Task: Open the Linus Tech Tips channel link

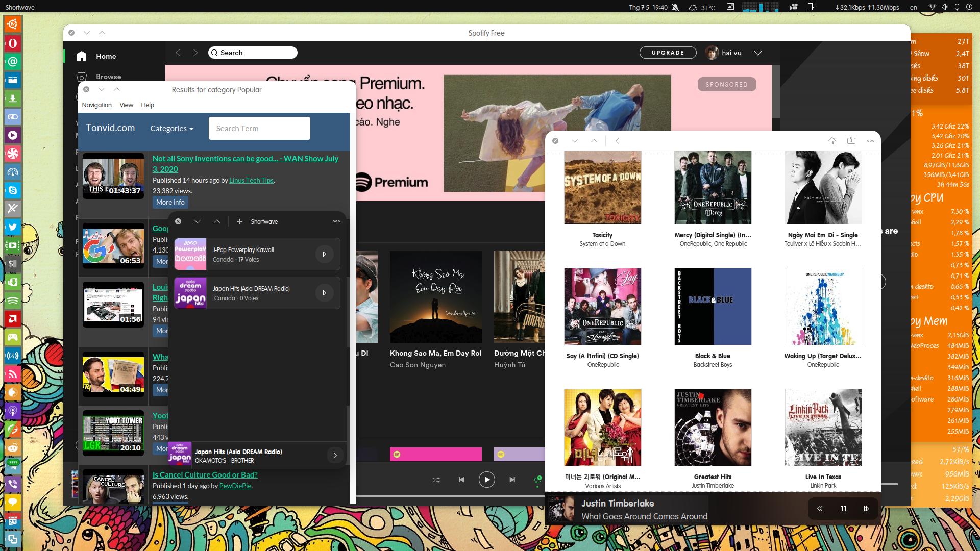Action: (252, 180)
